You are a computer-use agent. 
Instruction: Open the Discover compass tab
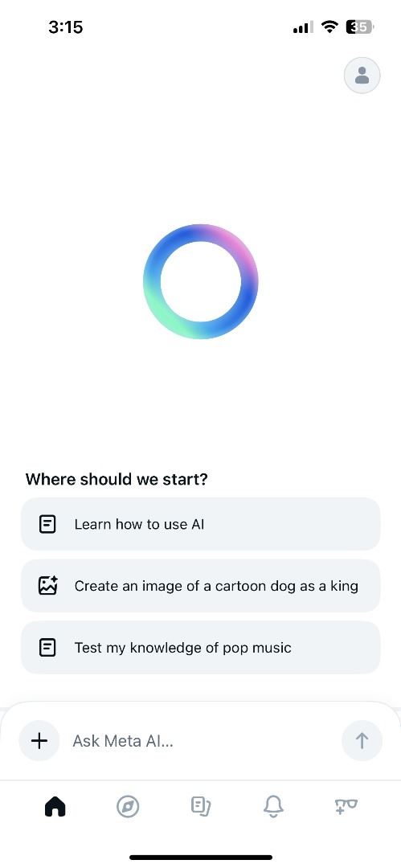[128, 807]
